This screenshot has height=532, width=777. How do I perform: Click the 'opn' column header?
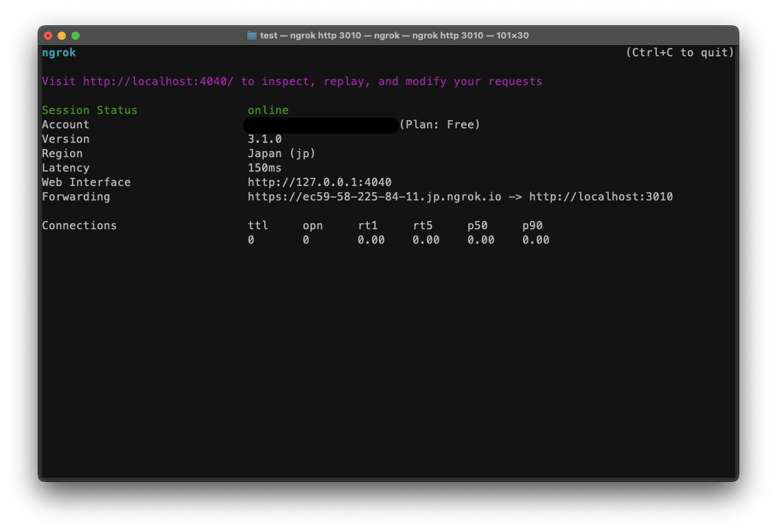click(x=313, y=225)
